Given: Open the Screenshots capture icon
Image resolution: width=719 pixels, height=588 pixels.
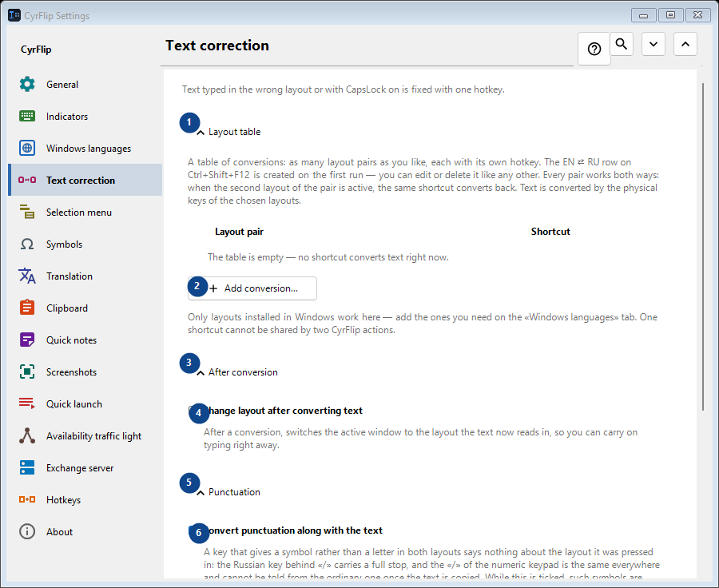Looking at the screenshot, I should [27, 372].
